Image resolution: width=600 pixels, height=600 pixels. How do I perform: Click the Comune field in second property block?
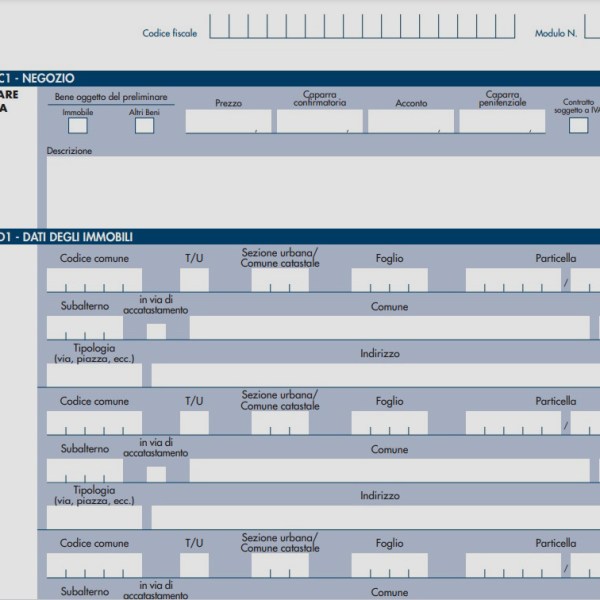tap(390, 470)
